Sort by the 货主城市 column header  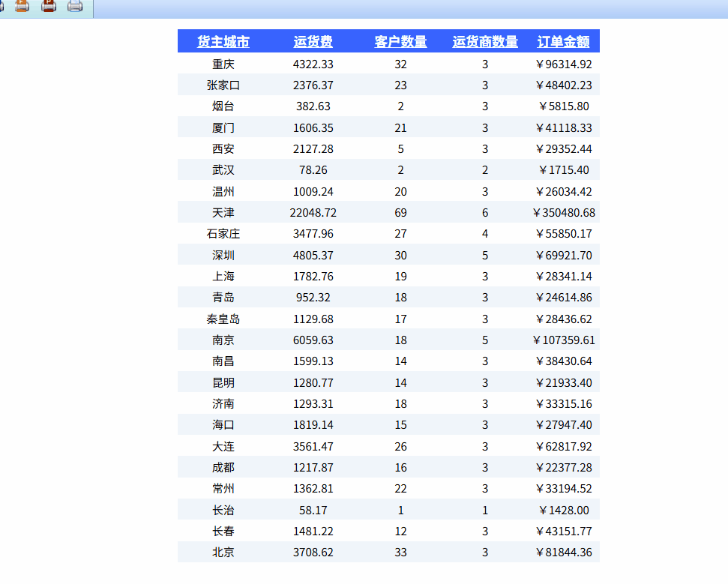(223, 41)
